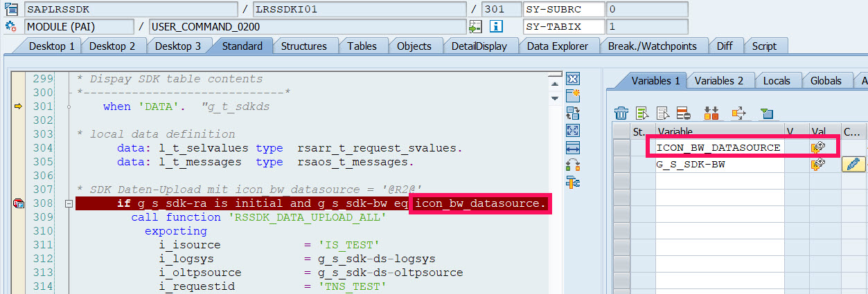Screen dimensions: 868x294
Task: Click the line number field showing 301
Action: click(501, 9)
